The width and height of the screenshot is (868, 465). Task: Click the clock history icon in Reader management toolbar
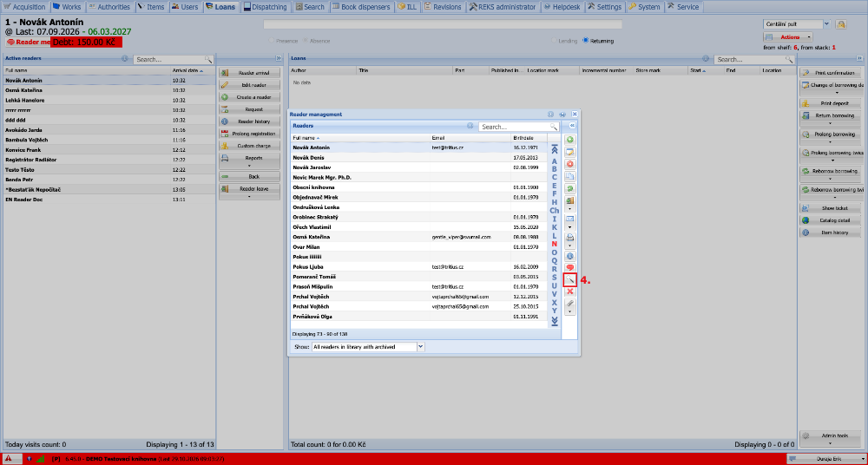click(x=569, y=256)
